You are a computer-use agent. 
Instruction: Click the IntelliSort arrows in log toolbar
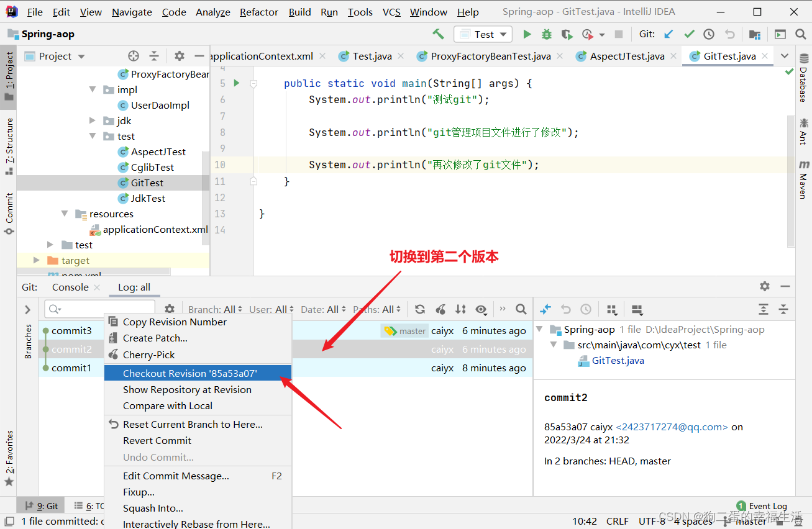click(x=460, y=309)
